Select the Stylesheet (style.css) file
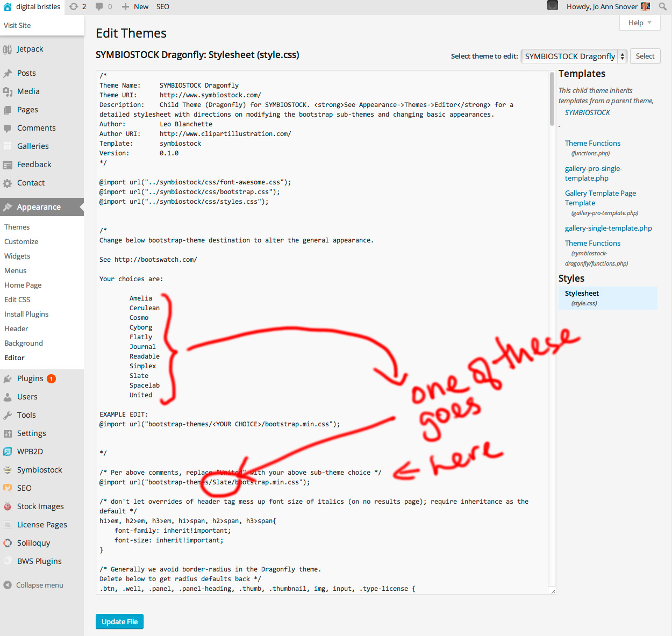 [607, 298]
